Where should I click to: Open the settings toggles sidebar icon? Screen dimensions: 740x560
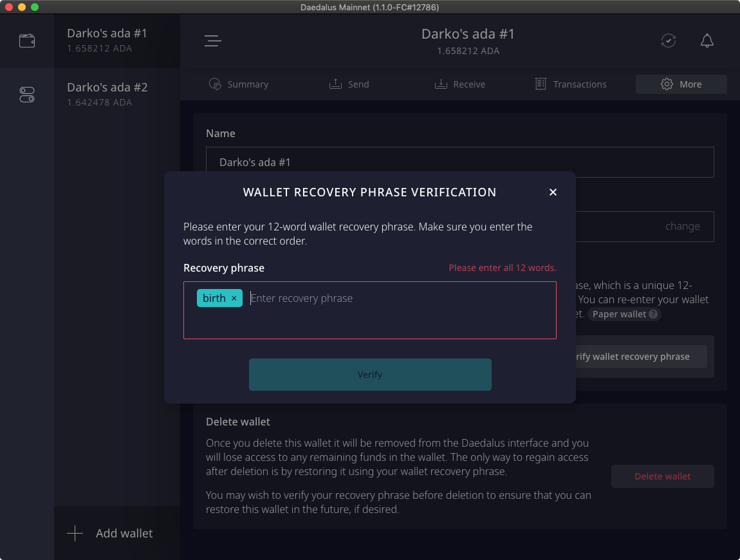27,95
